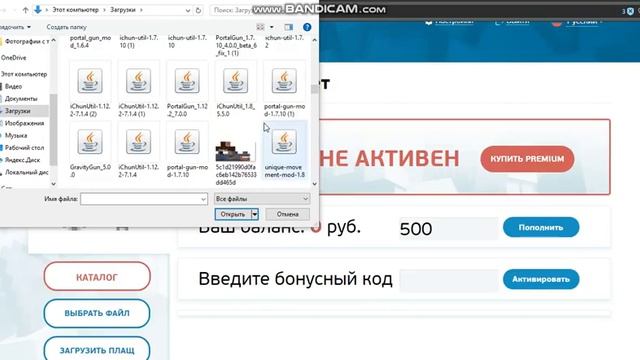640x360 pixels.
Task: Open Рабочий стол in the sidebar
Action: click(x=24, y=148)
